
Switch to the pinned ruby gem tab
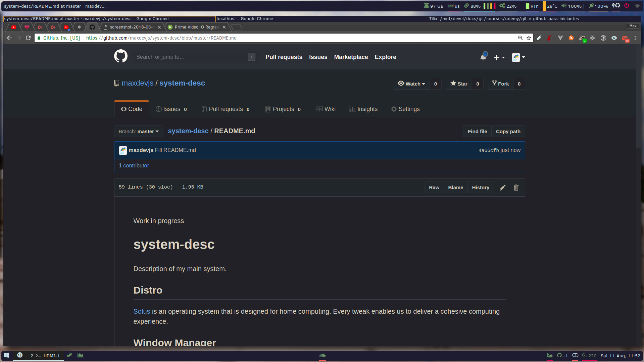(27, 27)
